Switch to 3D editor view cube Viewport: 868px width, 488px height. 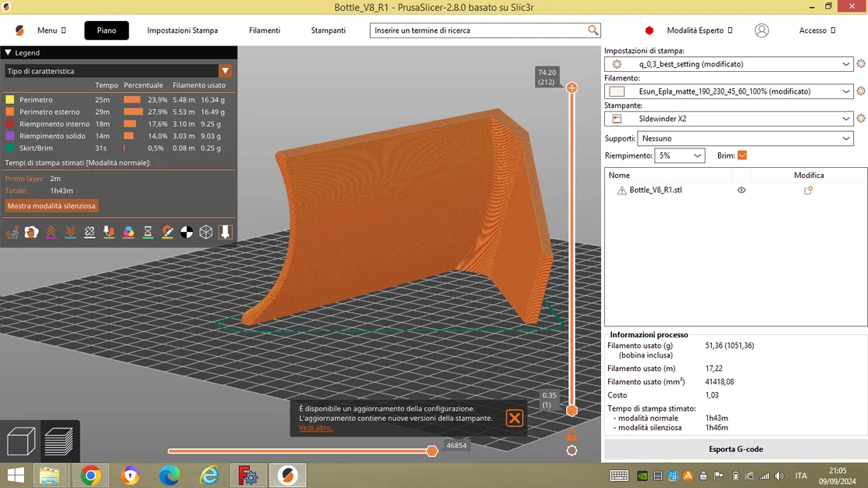tap(21, 441)
